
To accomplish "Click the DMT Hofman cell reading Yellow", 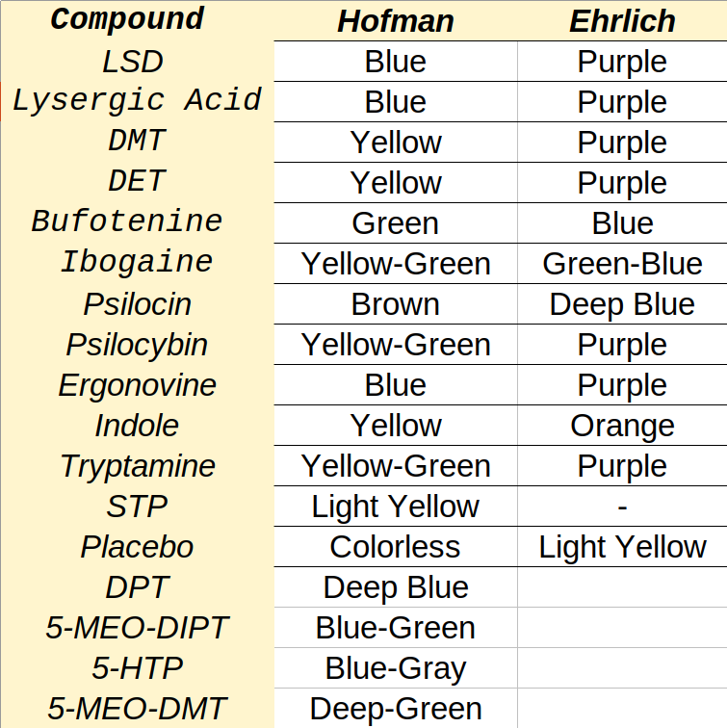I will 396,143.
